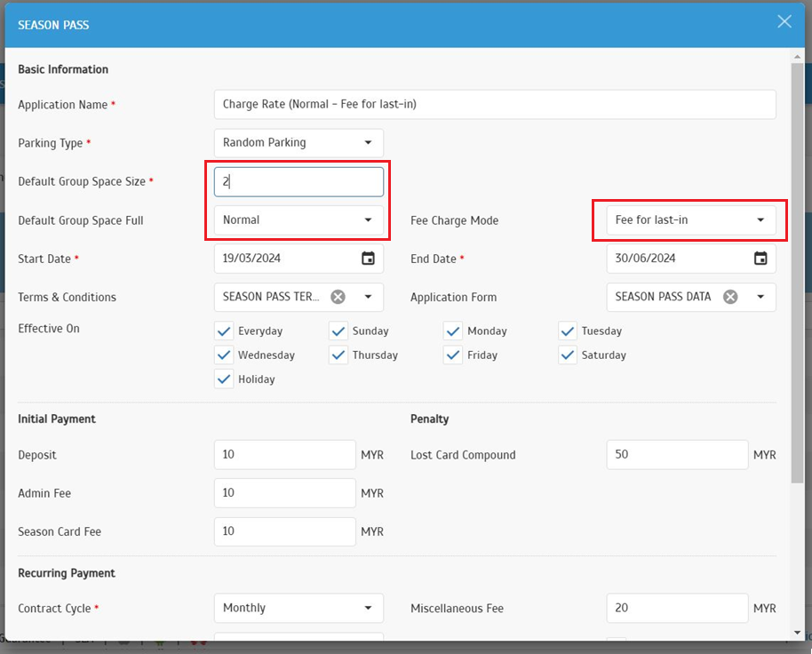This screenshot has height=654, width=812.
Task: Click the Application Name text field
Action: [495, 104]
